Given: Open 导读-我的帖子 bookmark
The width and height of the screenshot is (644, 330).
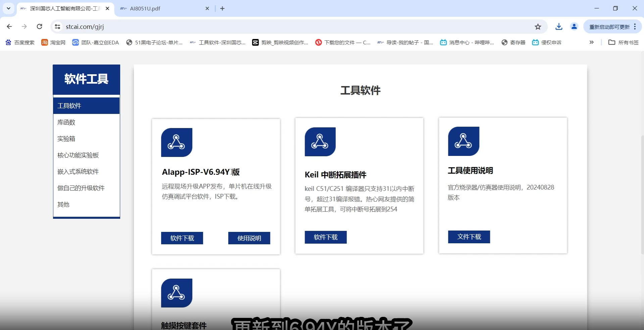Looking at the screenshot, I should coord(405,42).
